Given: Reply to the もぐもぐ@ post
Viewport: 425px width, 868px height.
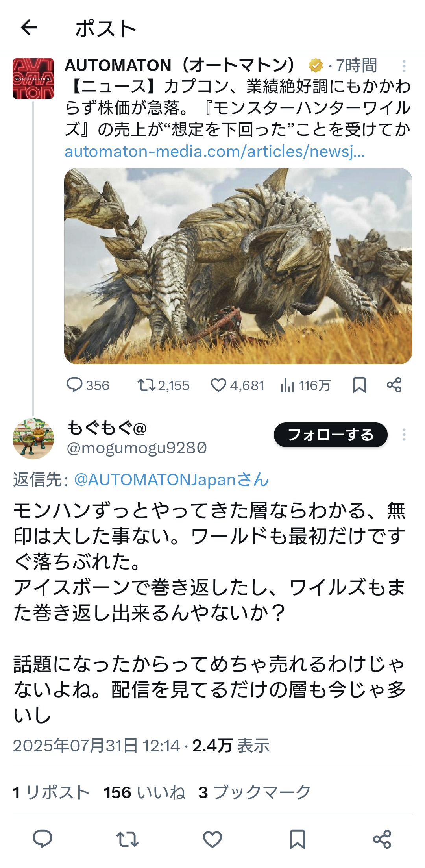Looking at the screenshot, I should click(42, 839).
